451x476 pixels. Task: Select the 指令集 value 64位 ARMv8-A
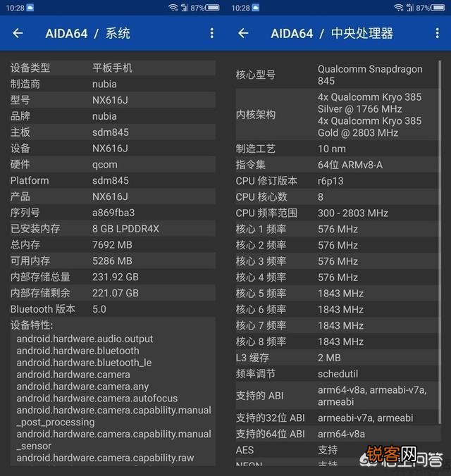click(x=350, y=165)
